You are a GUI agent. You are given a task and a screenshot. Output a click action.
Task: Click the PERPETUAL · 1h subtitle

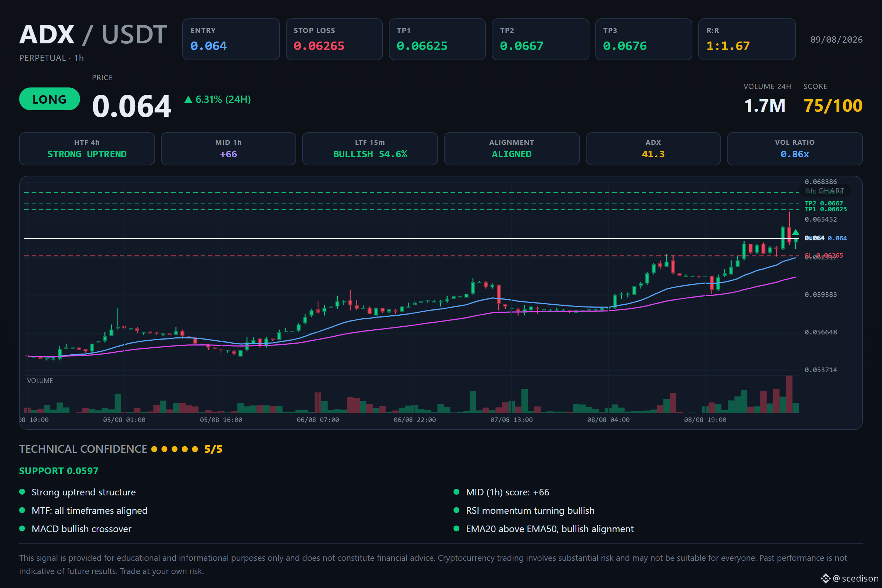coord(51,58)
